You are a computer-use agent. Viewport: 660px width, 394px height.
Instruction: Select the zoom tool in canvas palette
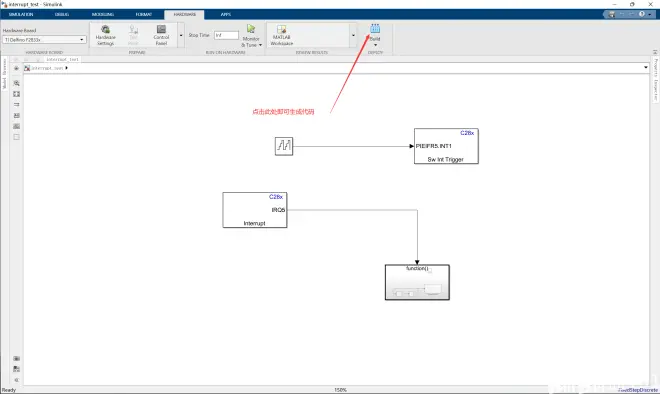pos(16,83)
